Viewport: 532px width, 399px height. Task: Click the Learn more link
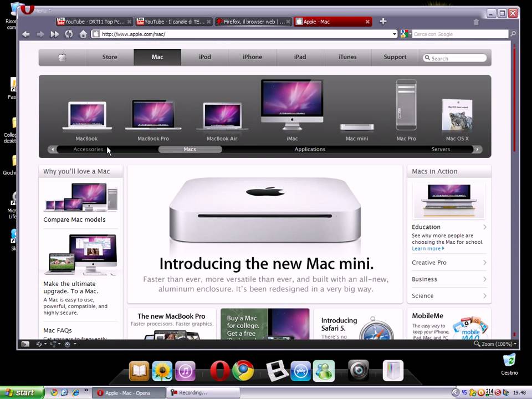(x=428, y=249)
